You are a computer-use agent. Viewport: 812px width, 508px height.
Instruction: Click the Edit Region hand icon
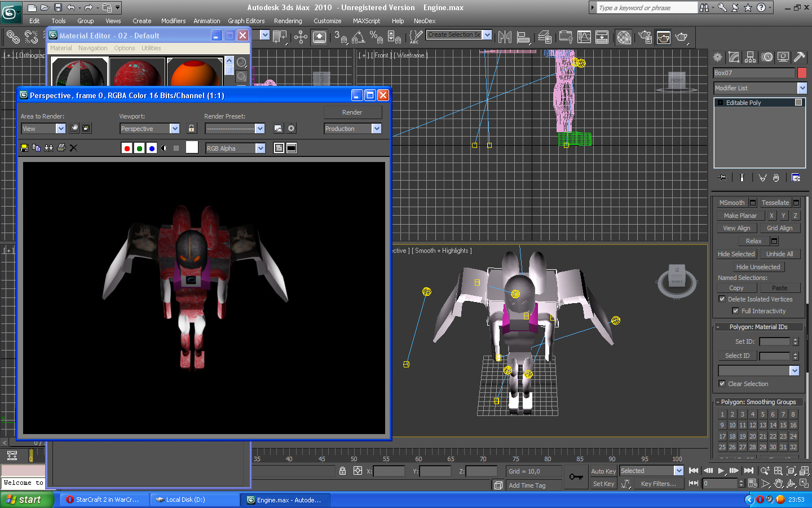[74, 128]
